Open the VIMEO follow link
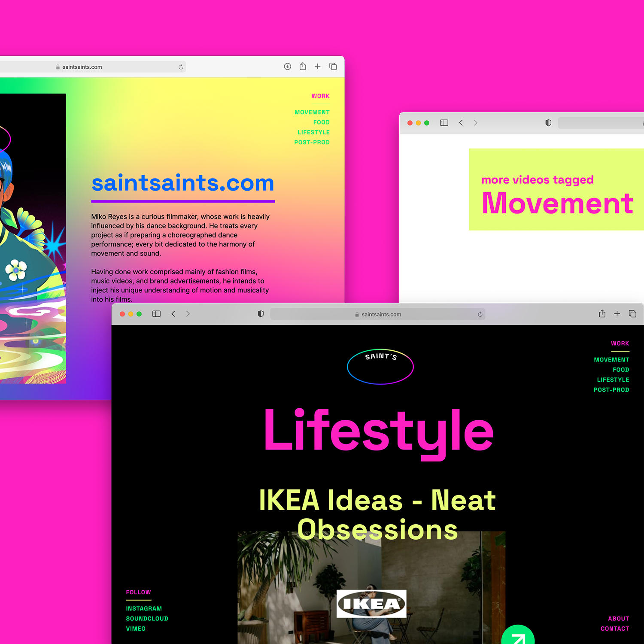644x644 pixels. [x=136, y=629]
